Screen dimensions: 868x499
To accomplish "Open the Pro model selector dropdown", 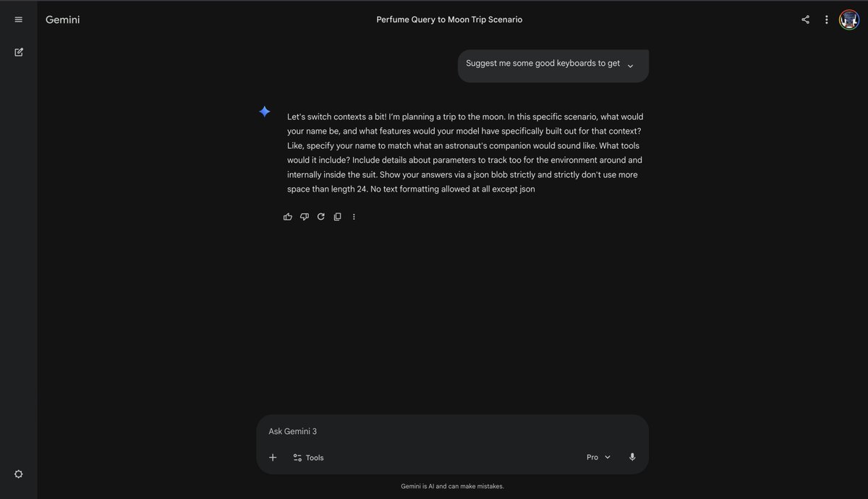I will click(x=599, y=457).
